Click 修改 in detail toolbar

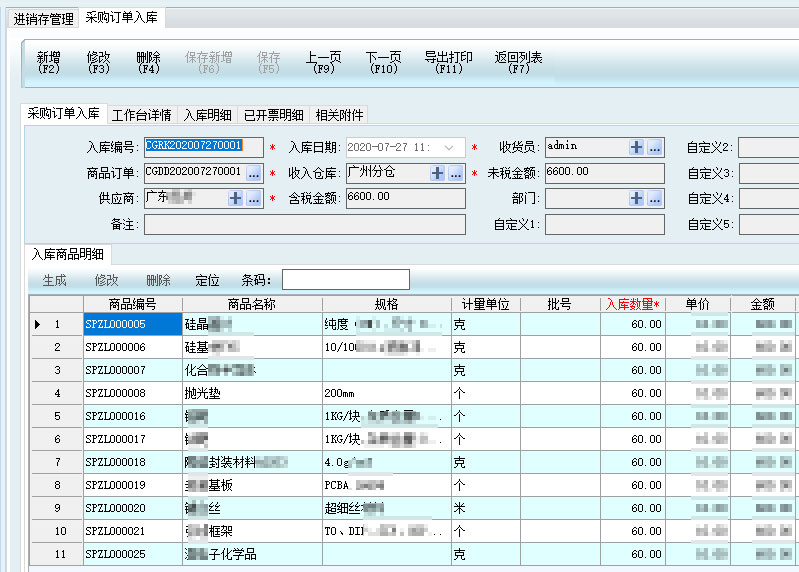[x=106, y=280]
